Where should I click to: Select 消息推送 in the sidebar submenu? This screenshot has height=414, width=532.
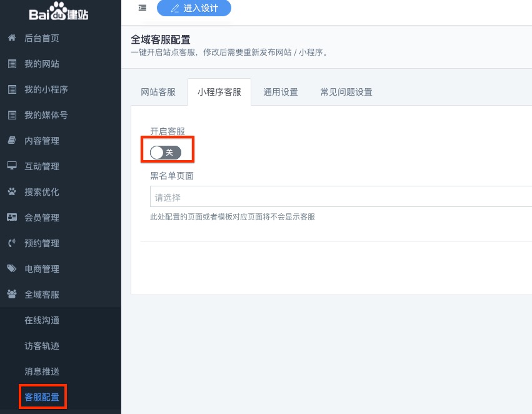[x=42, y=371]
